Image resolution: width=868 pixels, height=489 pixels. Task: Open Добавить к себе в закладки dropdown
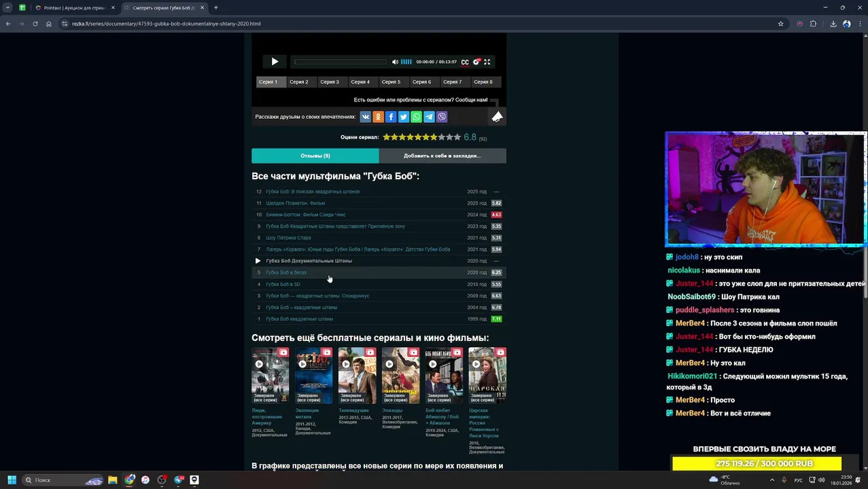point(442,156)
